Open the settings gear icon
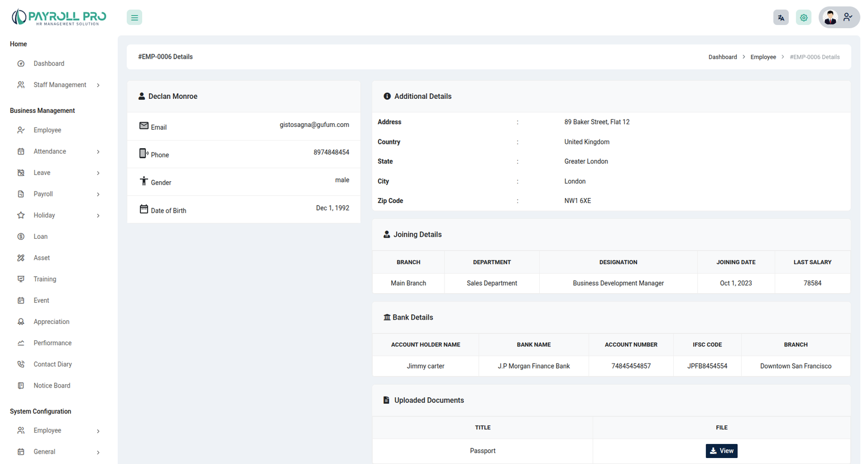 (803, 17)
